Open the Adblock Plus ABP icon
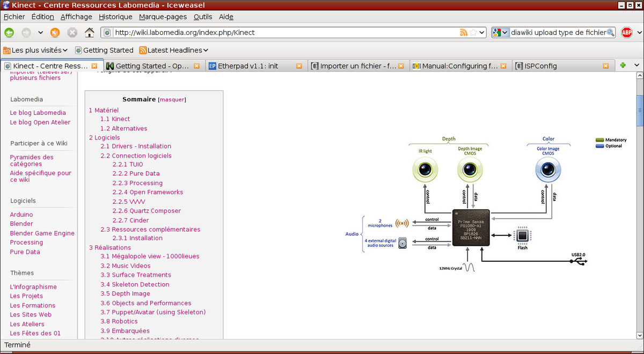The height and width of the screenshot is (354, 644). [x=627, y=33]
